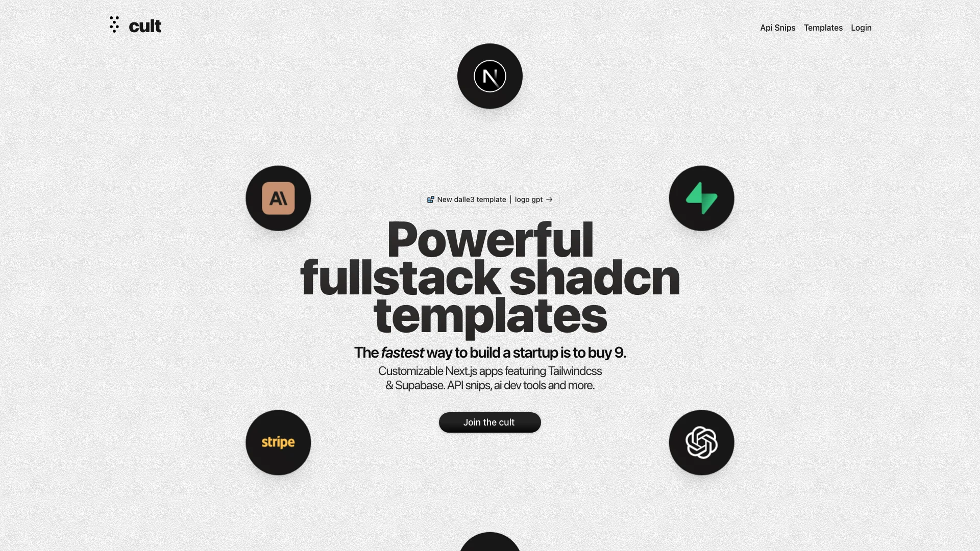Screen dimensions: 980x551
Task: Select the Claude AI icon
Action: (278, 198)
